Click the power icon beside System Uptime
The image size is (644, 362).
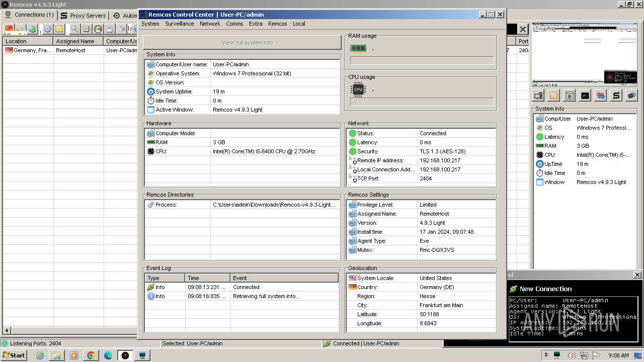point(150,92)
